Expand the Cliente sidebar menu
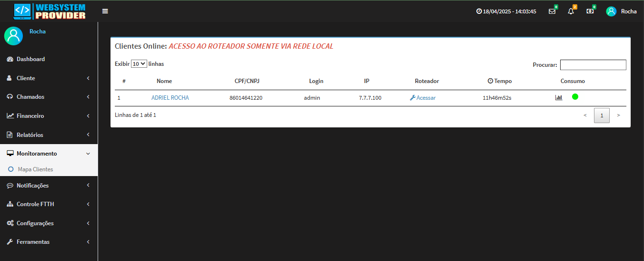This screenshot has height=261, width=644. click(49, 78)
